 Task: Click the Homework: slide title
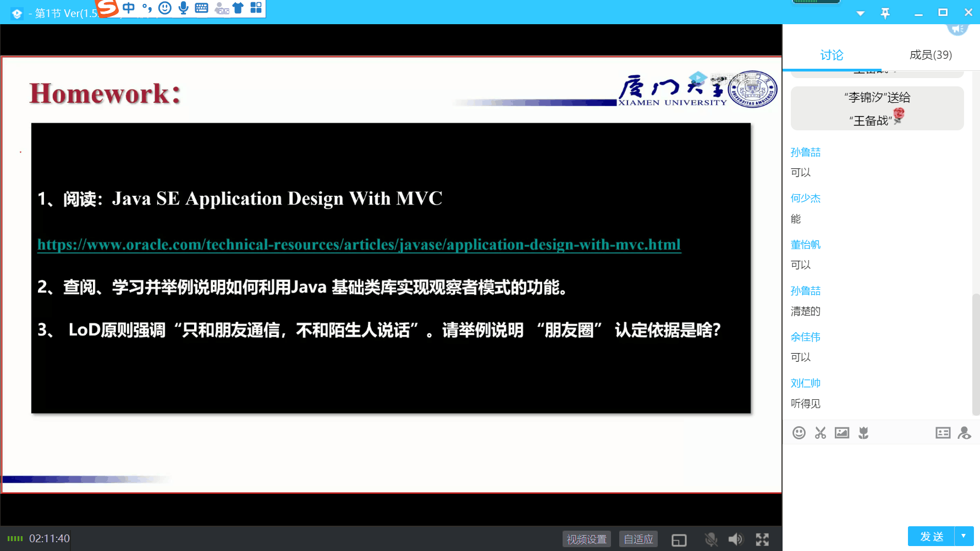105,93
